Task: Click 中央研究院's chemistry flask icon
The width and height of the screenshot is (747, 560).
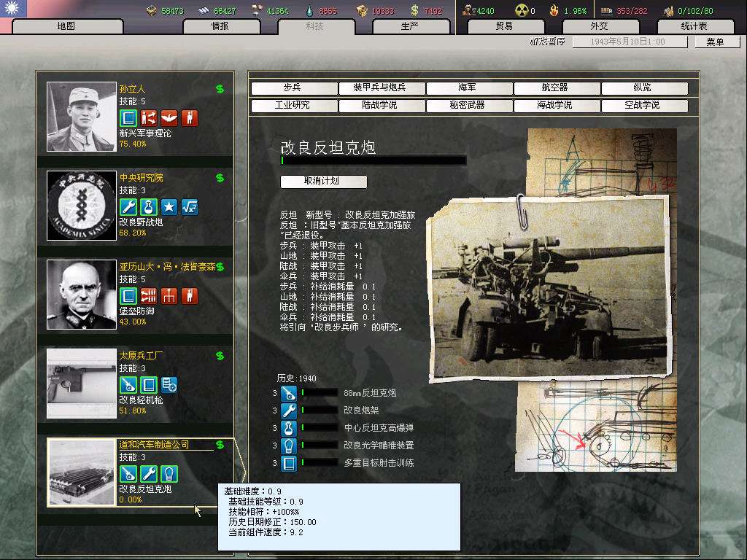Action: [x=149, y=207]
